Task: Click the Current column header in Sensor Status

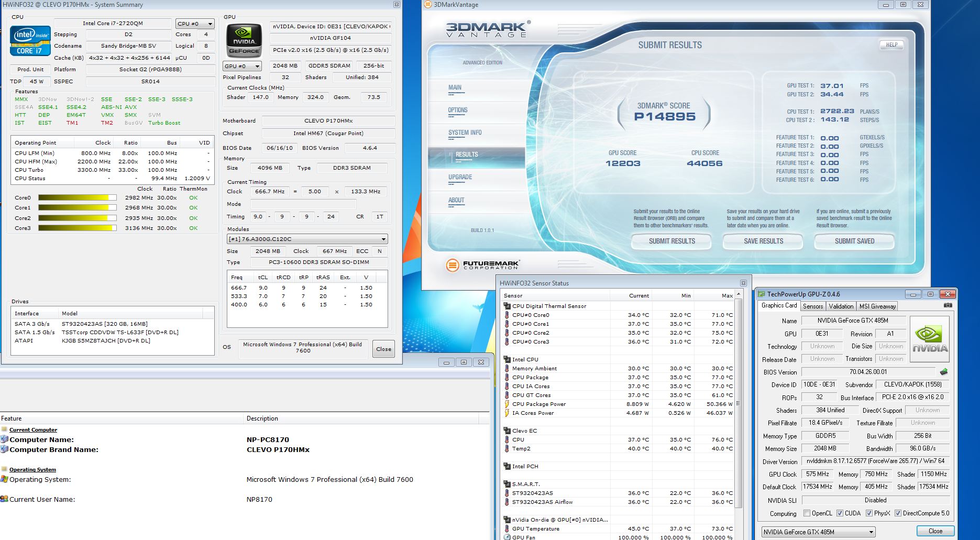Action: point(631,296)
